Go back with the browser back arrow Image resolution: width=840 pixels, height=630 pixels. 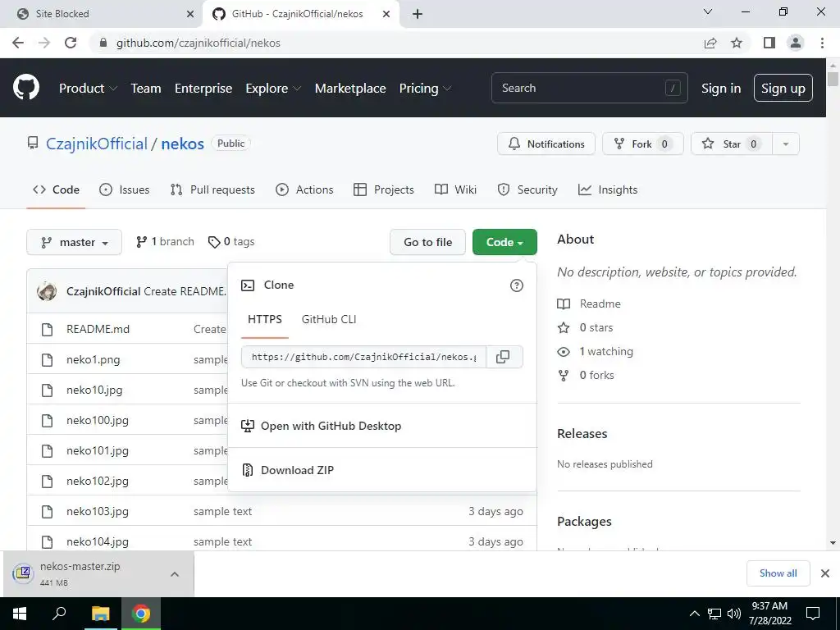(18, 43)
